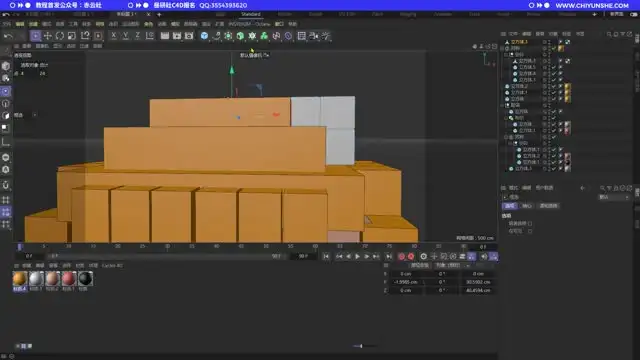Switch to the Standard layout tab
The image size is (640, 360).
[251, 14]
